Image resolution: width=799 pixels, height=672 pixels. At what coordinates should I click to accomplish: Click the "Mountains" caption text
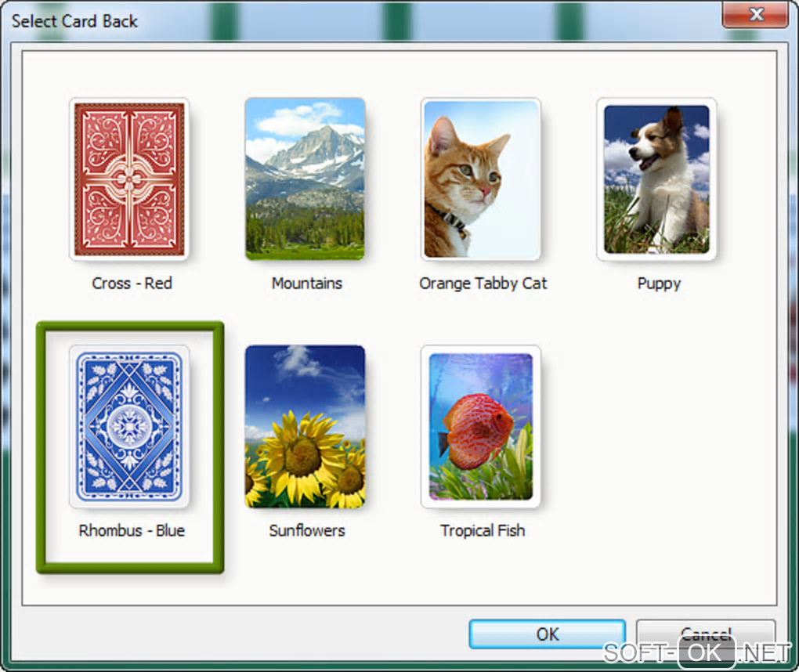click(307, 284)
